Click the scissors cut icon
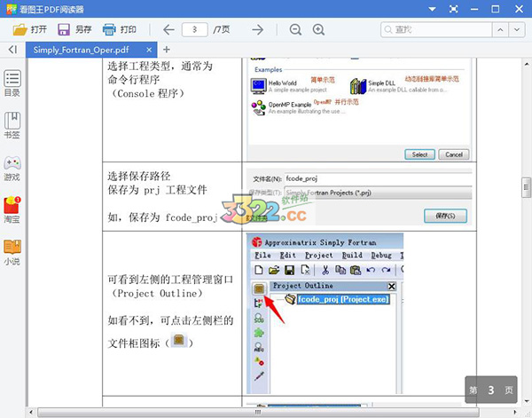This screenshot has height=418, width=532. point(325,270)
